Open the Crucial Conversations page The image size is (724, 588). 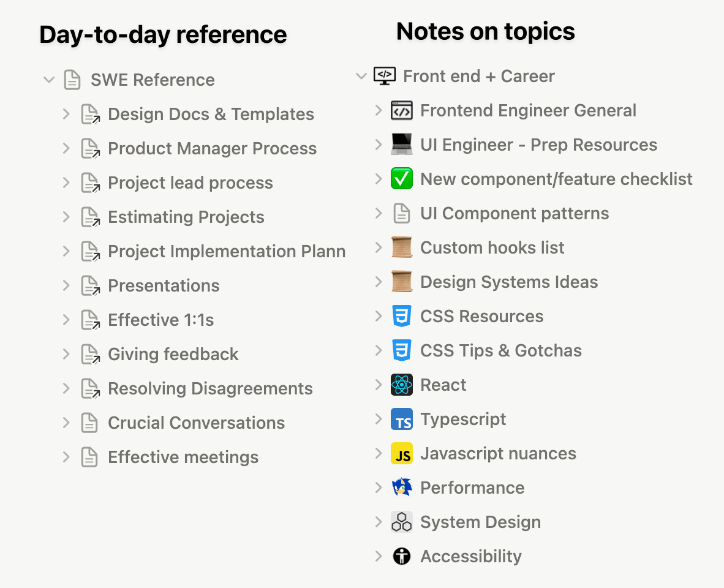196,423
